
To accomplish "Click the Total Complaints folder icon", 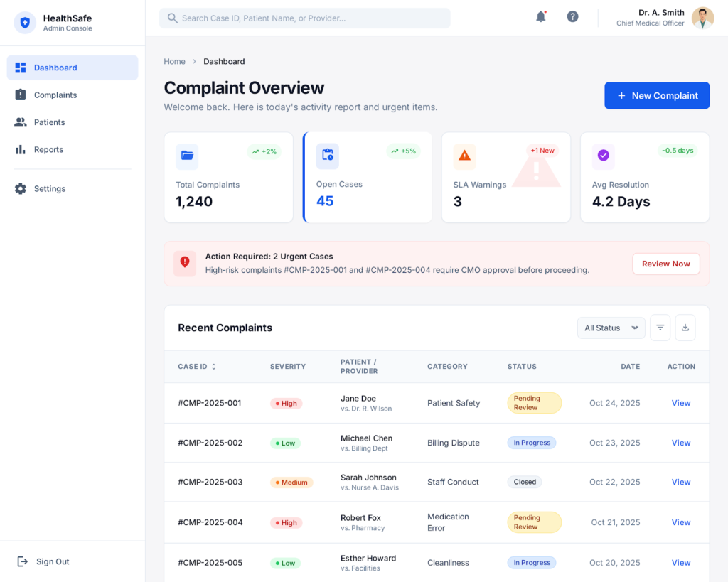I will (187, 156).
